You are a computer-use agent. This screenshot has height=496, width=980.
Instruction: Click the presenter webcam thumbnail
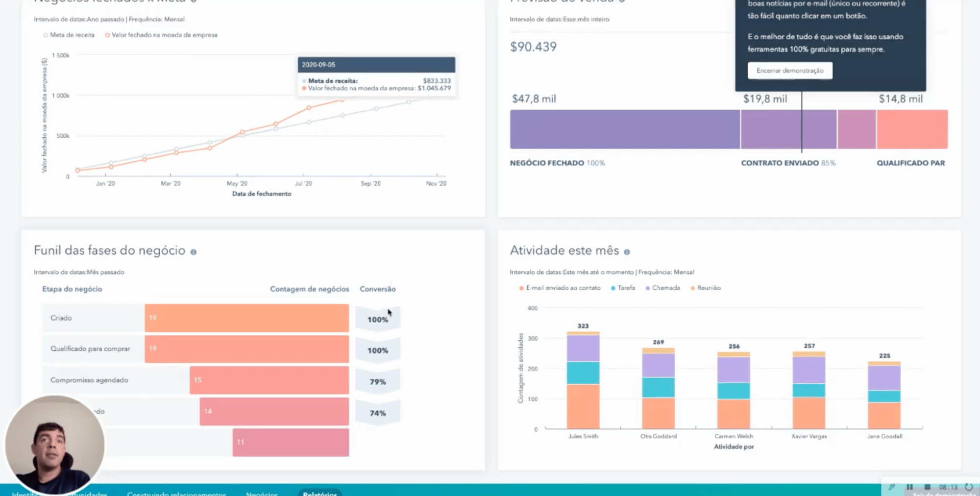(54, 445)
